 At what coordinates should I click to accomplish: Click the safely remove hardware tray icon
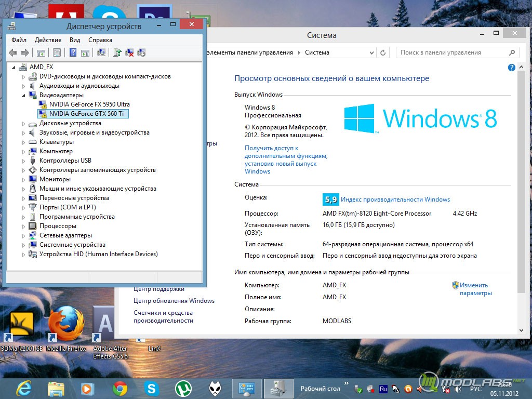358,389
